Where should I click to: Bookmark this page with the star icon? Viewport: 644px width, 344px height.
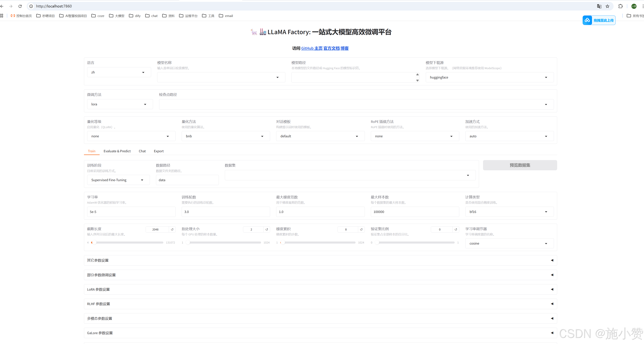607,6
